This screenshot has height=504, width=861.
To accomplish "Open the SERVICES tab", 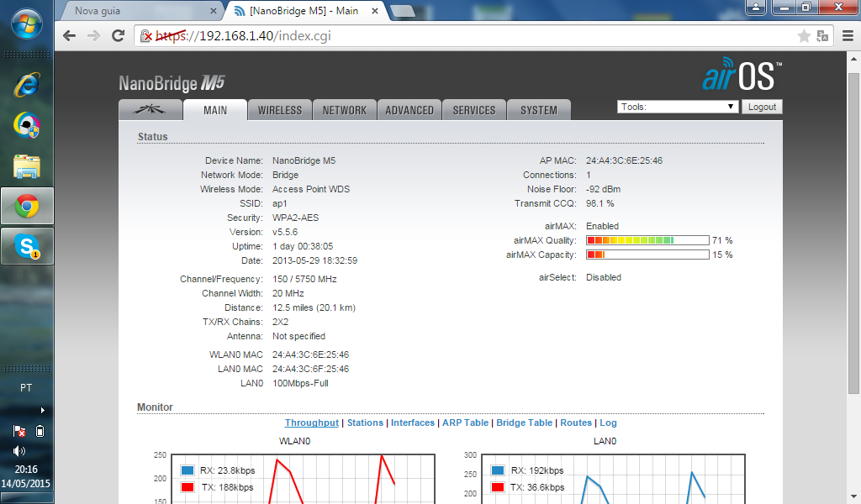I will (x=474, y=110).
